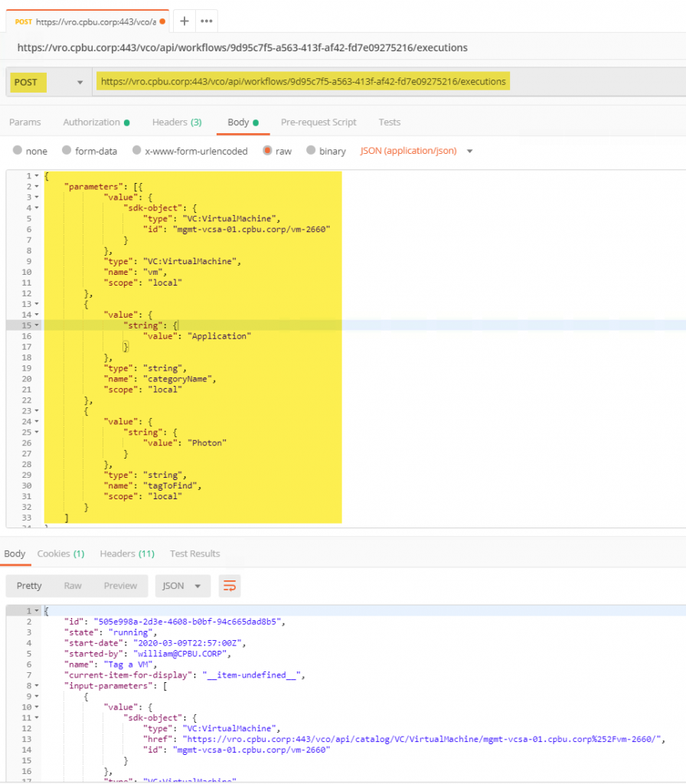The height and width of the screenshot is (784, 686).
Task: Select the binary body radio button
Action: (x=312, y=151)
